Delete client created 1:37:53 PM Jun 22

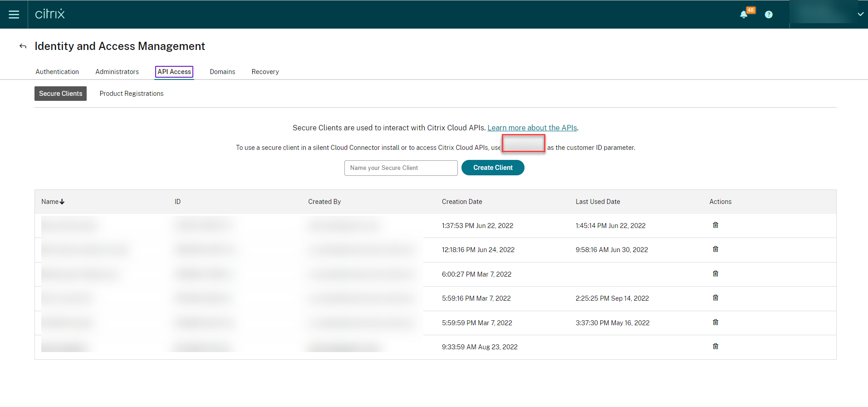tap(716, 225)
